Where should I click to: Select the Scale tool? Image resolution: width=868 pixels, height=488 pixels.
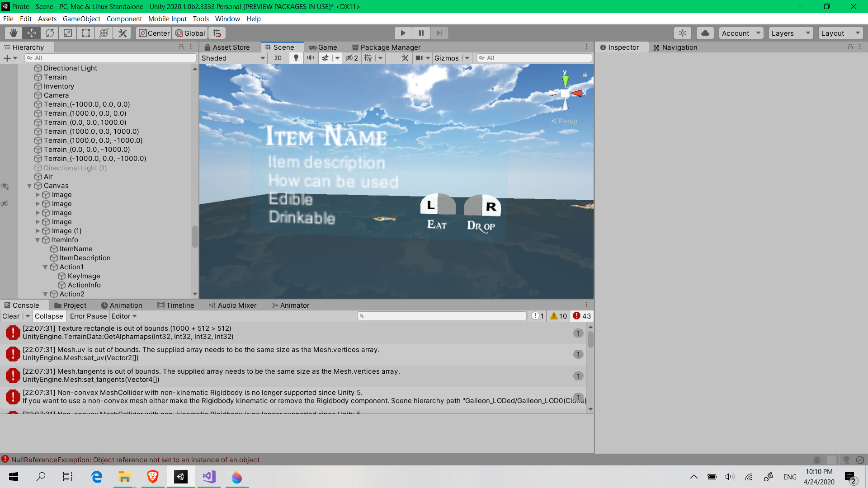click(68, 33)
